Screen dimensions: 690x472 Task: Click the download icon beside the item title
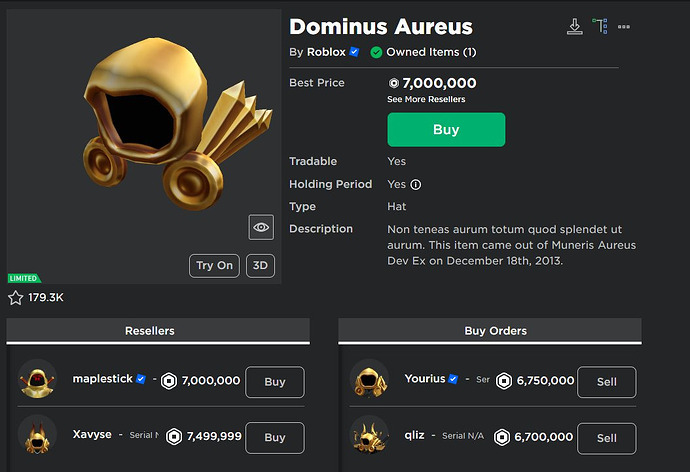coord(574,26)
